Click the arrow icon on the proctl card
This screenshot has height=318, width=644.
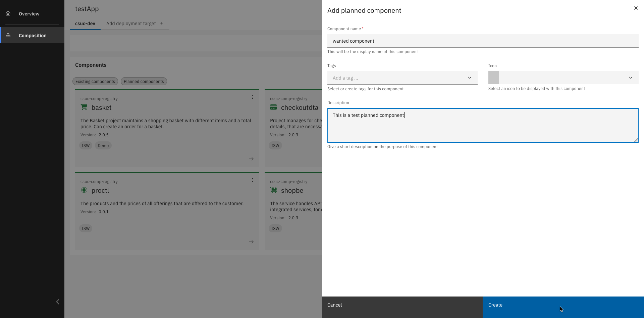[251, 241]
